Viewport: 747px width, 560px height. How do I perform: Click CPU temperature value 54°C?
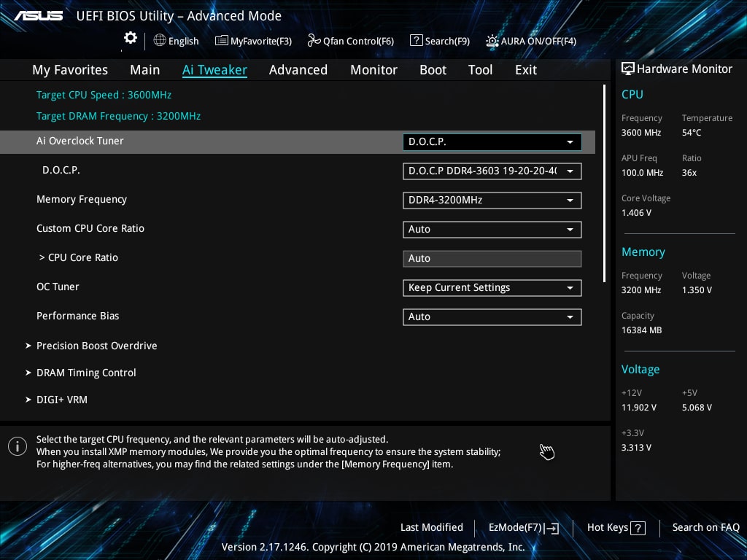692,133
